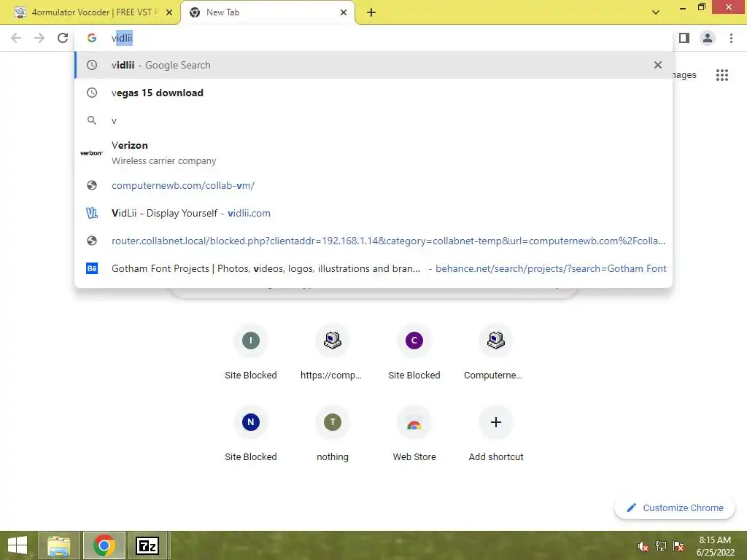Image resolution: width=747 pixels, height=560 pixels.
Task: Click the address bar text 'vidlii'
Action: tap(122, 38)
